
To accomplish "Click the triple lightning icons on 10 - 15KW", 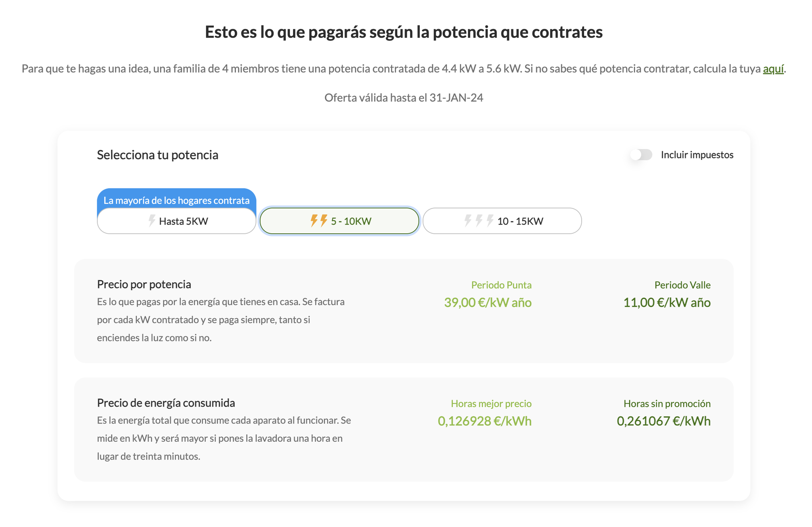I will pyautogui.click(x=479, y=221).
